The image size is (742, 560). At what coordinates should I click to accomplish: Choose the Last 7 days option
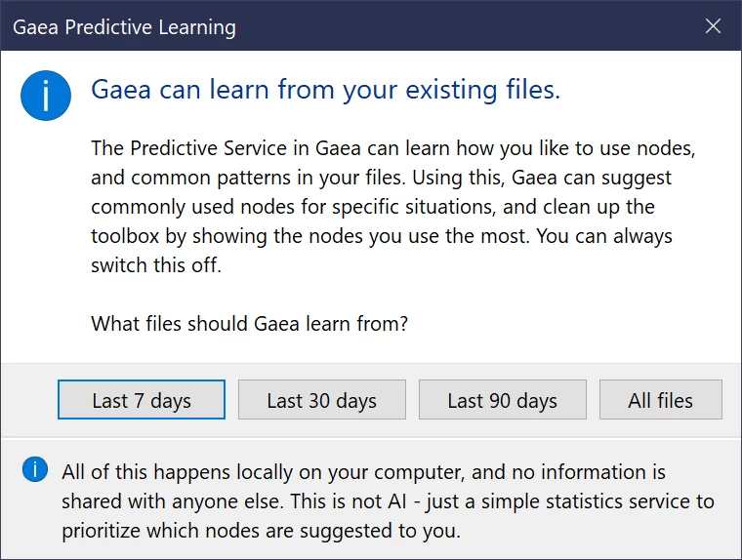pyautogui.click(x=142, y=400)
